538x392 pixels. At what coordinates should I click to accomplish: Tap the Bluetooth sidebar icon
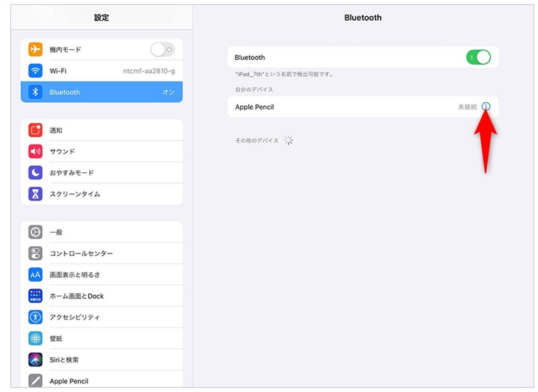(x=36, y=92)
